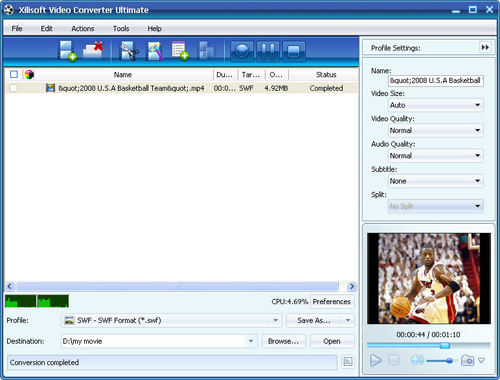Start conversion with the round Convert button
This screenshot has width=500, height=380.
(x=242, y=51)
